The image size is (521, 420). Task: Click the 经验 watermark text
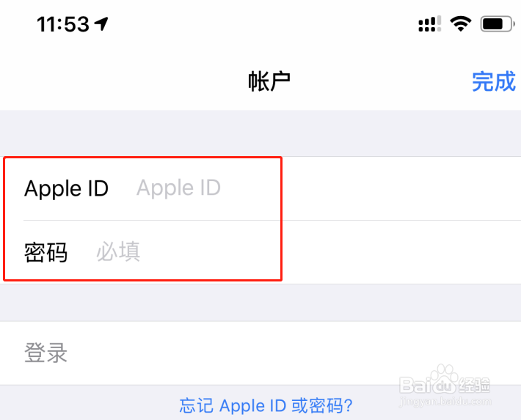click(x=474, y=386)
